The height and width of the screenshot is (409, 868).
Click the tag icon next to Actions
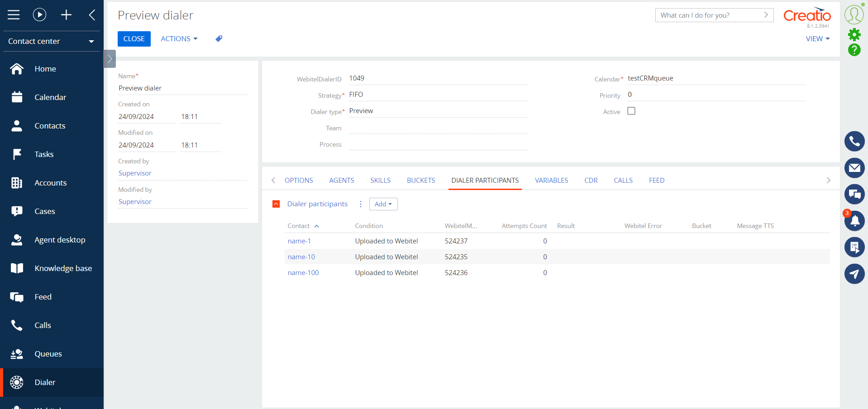[219, 39]
